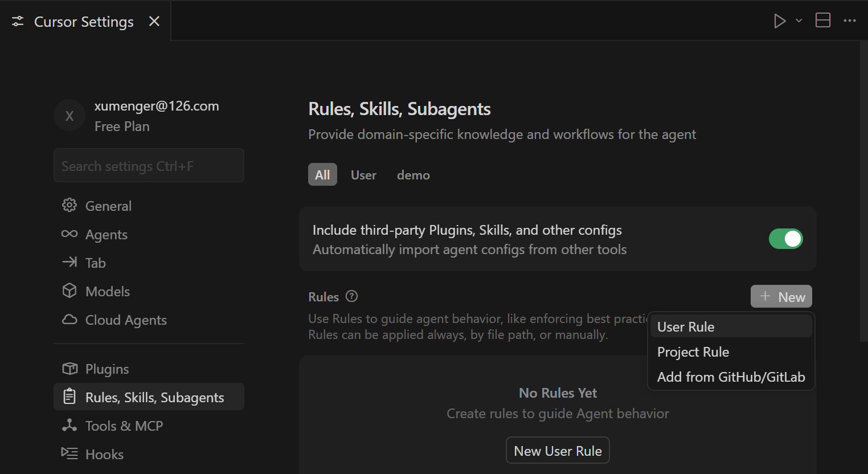Focus the Search settings field
868x474 pixels.
click(149, 166)
